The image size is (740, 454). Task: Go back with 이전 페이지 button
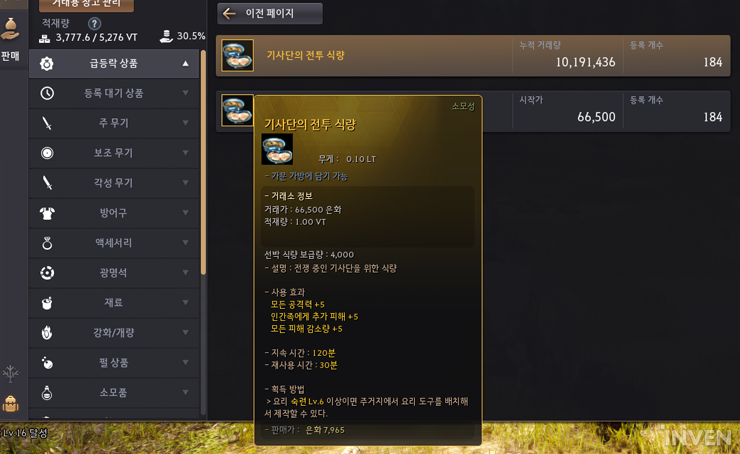(x=270, y=13)
